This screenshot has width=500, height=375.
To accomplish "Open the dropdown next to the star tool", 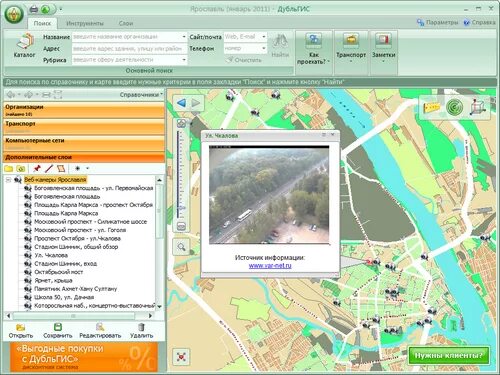I will pyautogui.click(x=87, y=169).
